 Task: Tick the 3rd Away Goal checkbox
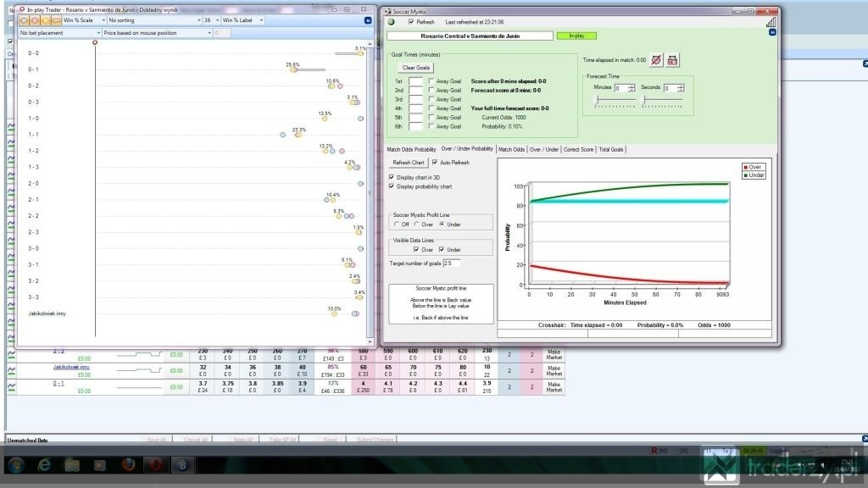431,99
